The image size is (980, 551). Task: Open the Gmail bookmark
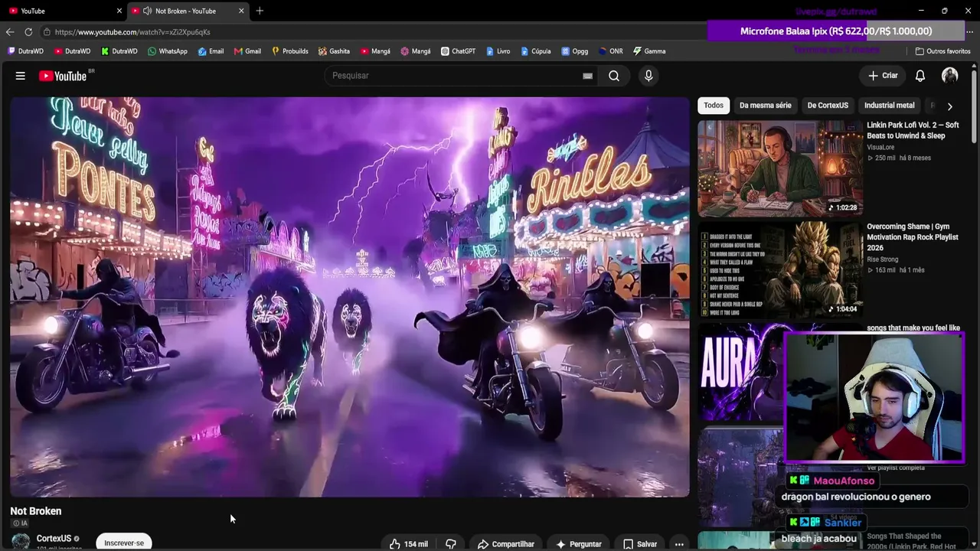(247, 51)
